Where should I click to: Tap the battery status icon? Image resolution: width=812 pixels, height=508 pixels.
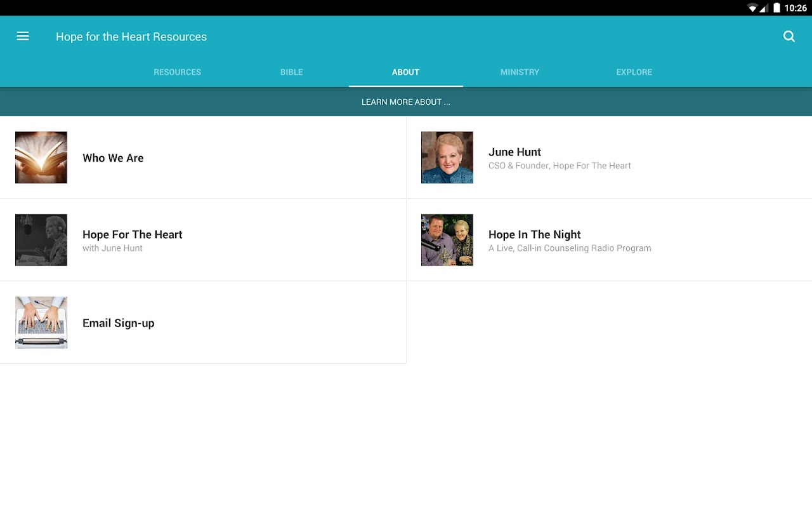pyautogui.click(x=776, y=8)
